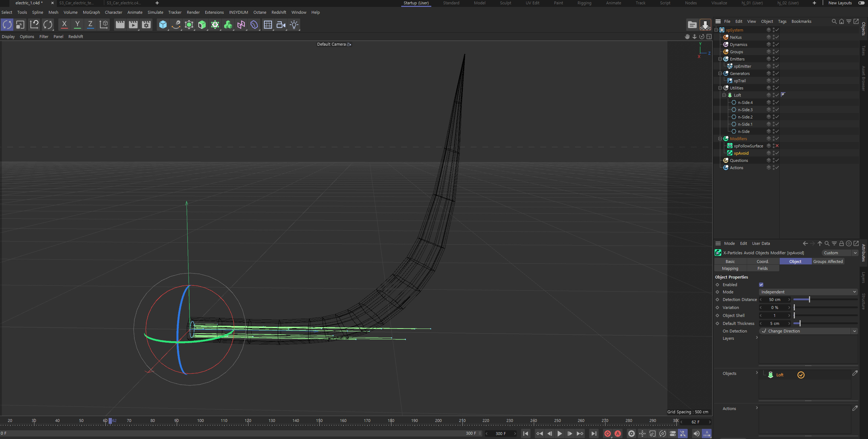
Task: Select the Rotate tool in toolbar
Action: 7,25
